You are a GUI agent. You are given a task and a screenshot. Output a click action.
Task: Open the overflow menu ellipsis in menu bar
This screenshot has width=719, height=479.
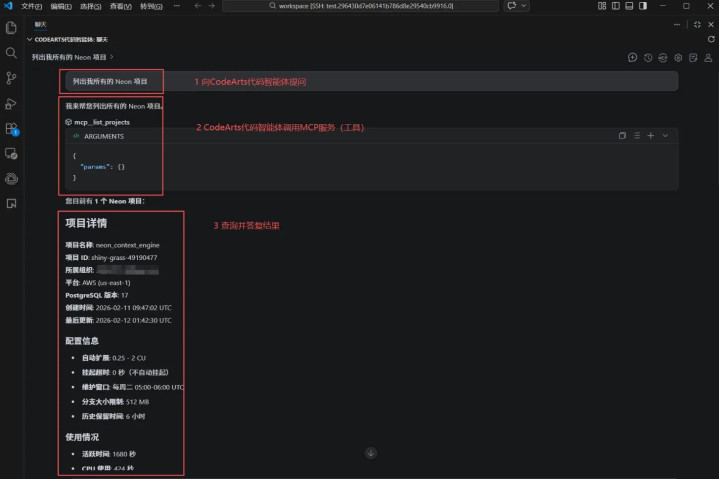(x=177, y=6)
